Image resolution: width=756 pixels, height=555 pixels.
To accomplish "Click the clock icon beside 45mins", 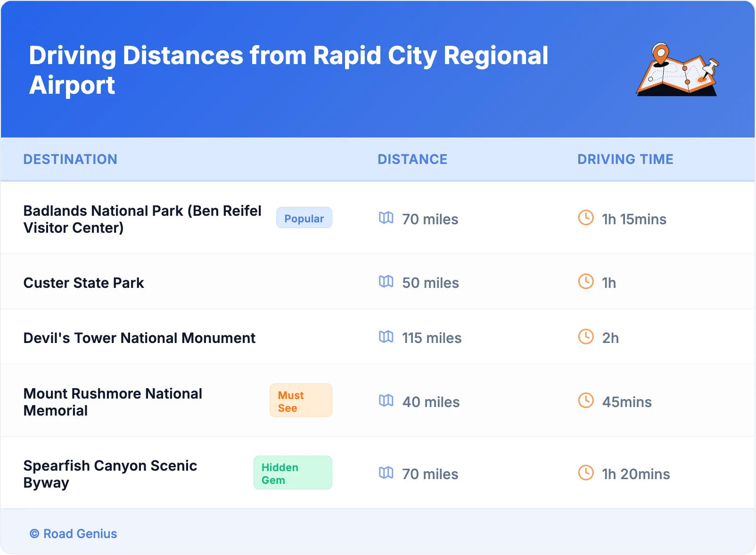I will (586, 400).
